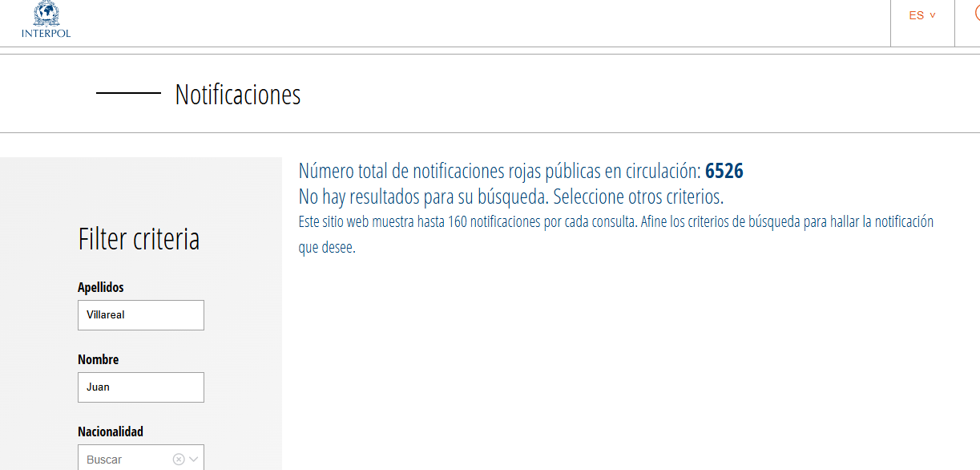Viewport: 980px width, 470px height.
Task: Click the 'Número total de notificaciones rojas' text
Action: [x=499, y=171]
